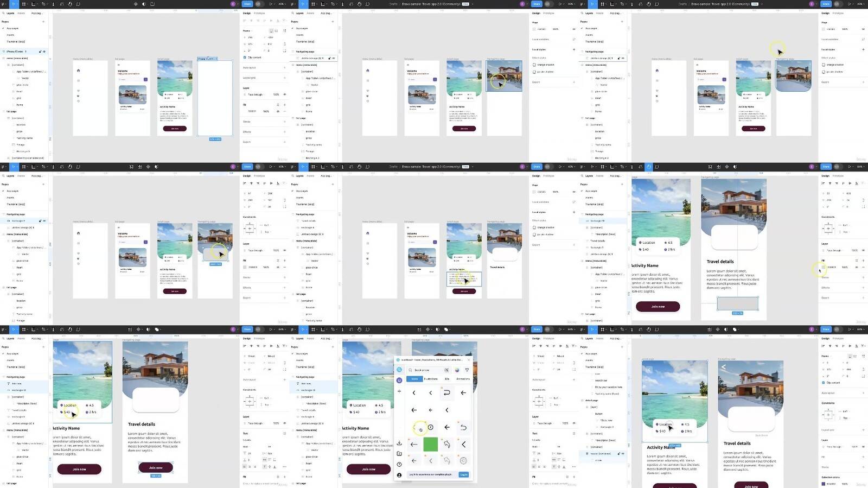
Task: Open the zoom level dropdown in blank-frame view
Action: (282, 4)
